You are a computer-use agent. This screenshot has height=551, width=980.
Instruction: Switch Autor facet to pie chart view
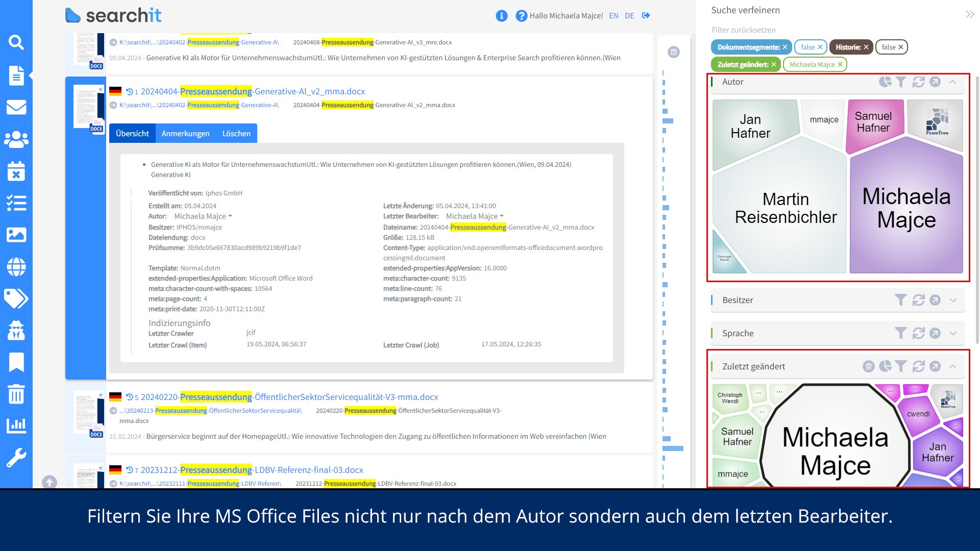[885, 82]
